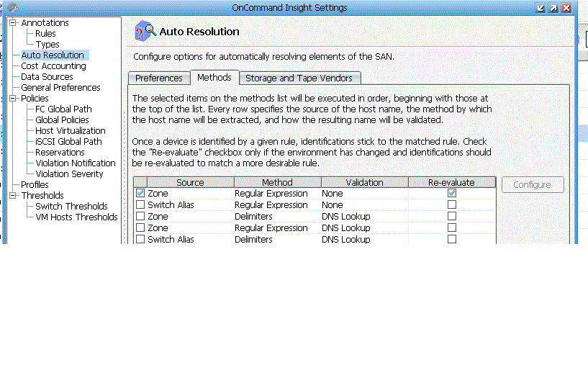The height and width of the screenshot is (383, 588).
Task: Check Re-evaluate for Switch Alias Regular Expression
Action: [452, 204]
